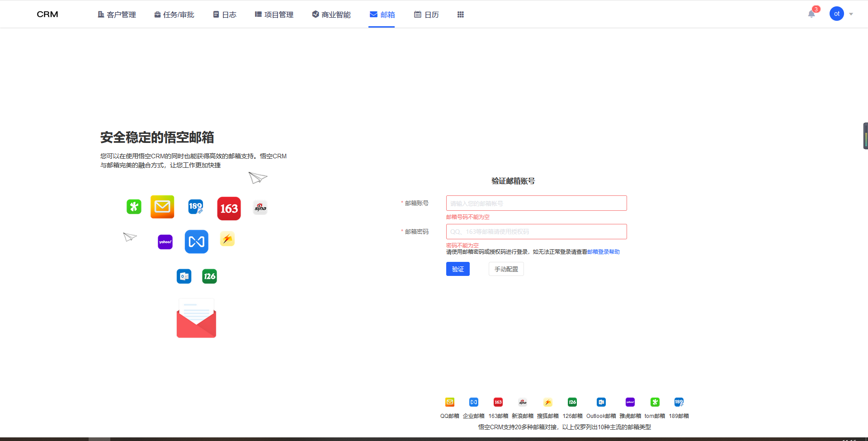Screen dimensions: 868x441
Task: Click the CRM logo text
Action: click(47, 14)
